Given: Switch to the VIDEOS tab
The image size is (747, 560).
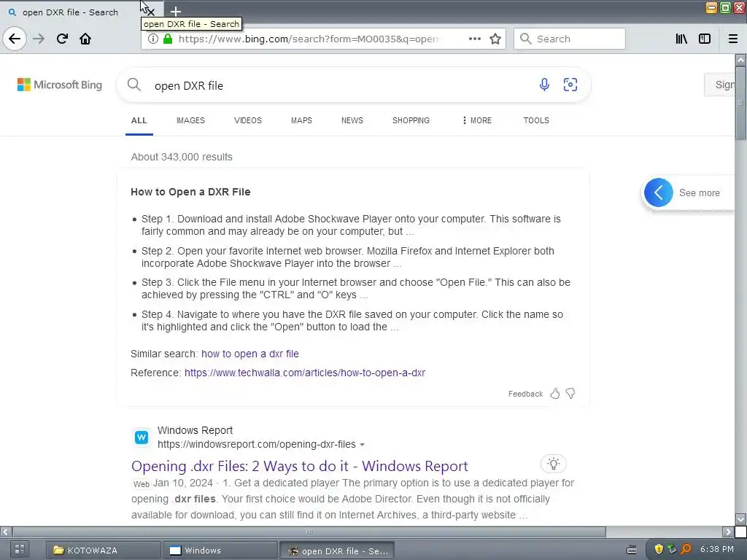Looking at the screenshot, I should (x=248, y=120).
